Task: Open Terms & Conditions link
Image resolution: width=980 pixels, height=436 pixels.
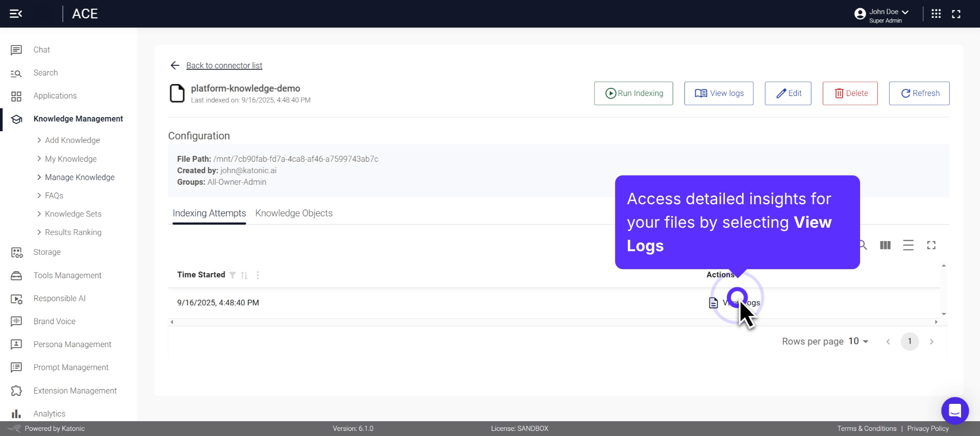Action: (867, 428)
